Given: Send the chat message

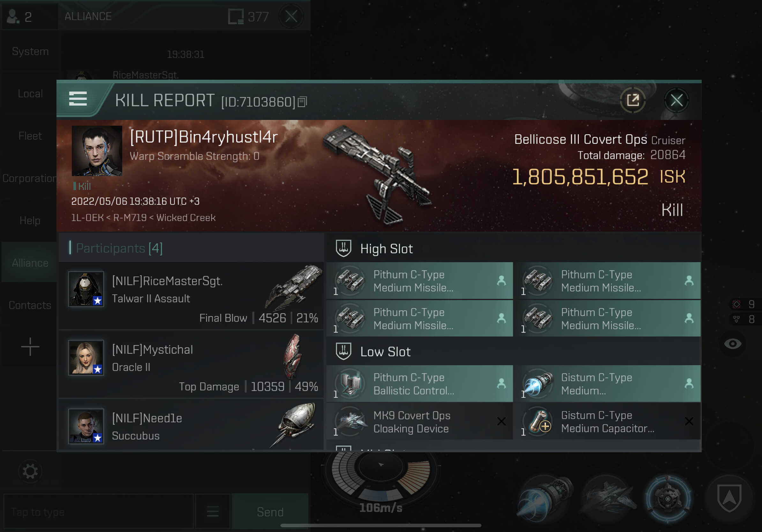Looking at the screenshot, I should coord(270,511).
